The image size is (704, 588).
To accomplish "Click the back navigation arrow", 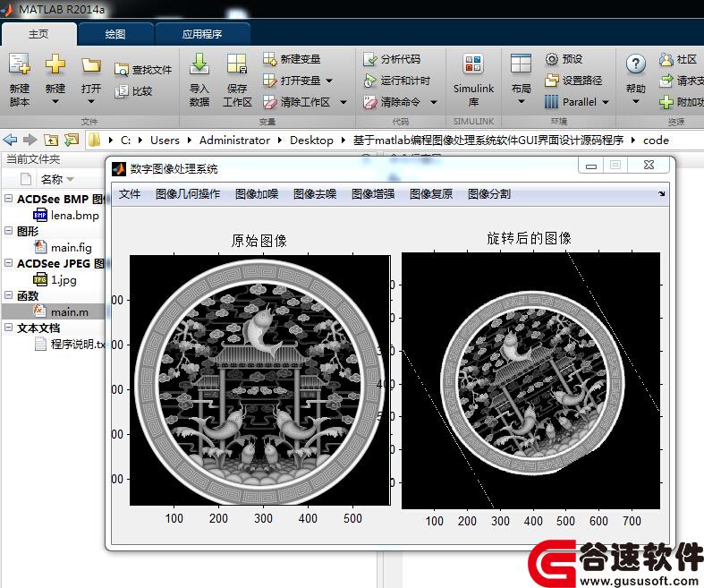I will [10, 141].
